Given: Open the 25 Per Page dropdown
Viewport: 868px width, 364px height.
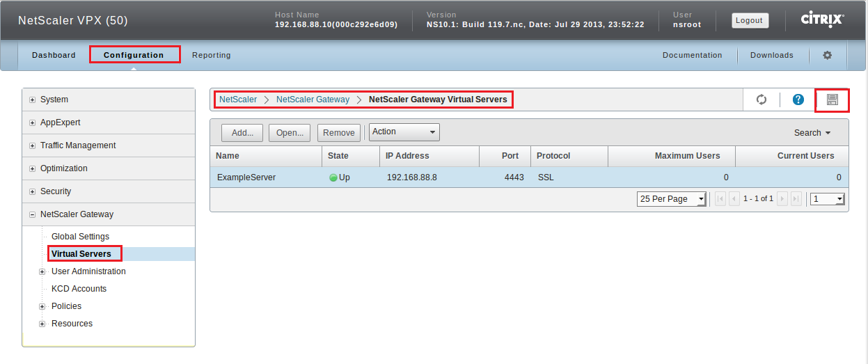Looking at the screenshot, I should click(671, 199).
